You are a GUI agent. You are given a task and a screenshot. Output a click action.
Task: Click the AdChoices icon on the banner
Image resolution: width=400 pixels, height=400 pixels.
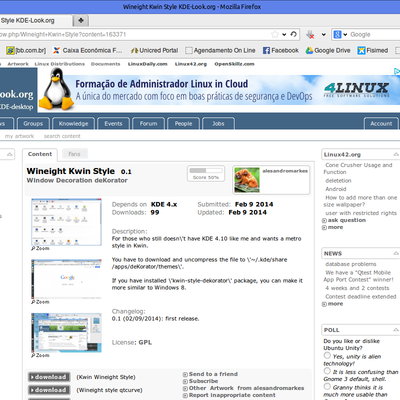click(x=397, y=71)
